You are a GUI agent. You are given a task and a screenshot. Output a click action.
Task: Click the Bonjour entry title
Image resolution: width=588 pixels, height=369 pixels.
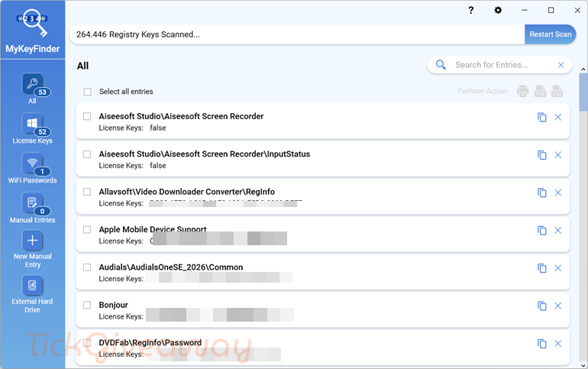(x=114, y=305)
